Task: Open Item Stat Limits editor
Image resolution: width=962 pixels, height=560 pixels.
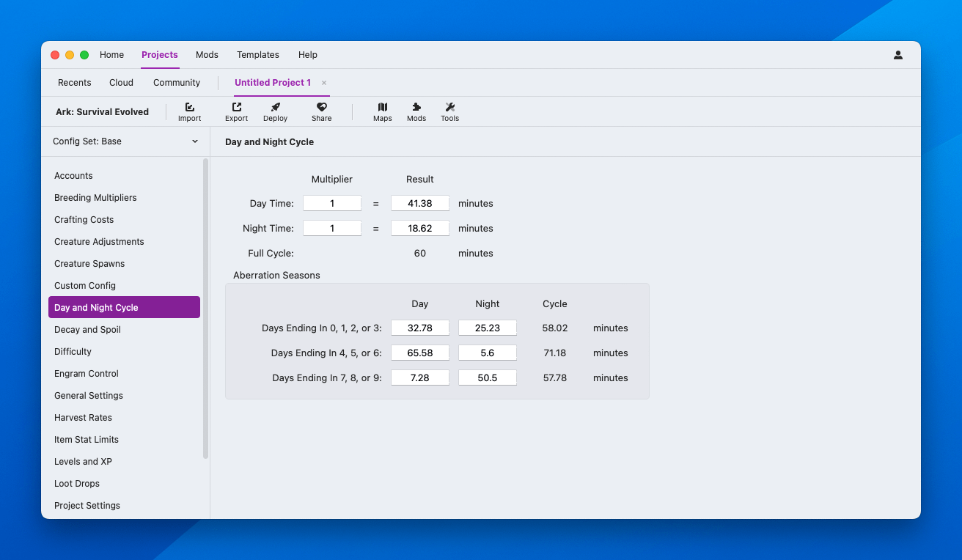Action: pos(124,440)
